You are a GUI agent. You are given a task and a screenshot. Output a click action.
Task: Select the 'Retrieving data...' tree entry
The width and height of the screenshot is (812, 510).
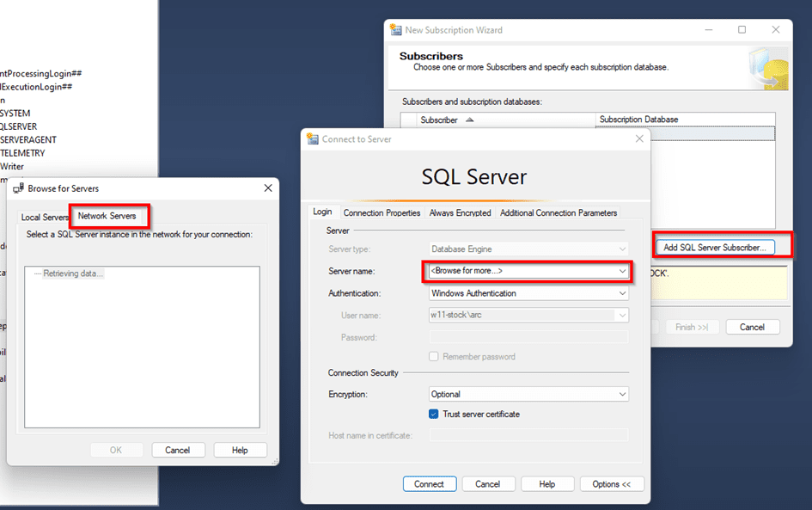[x=72, y=273]
